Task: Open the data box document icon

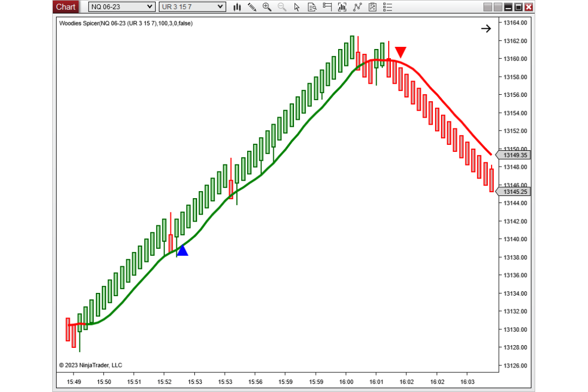Action: point(312,7)
